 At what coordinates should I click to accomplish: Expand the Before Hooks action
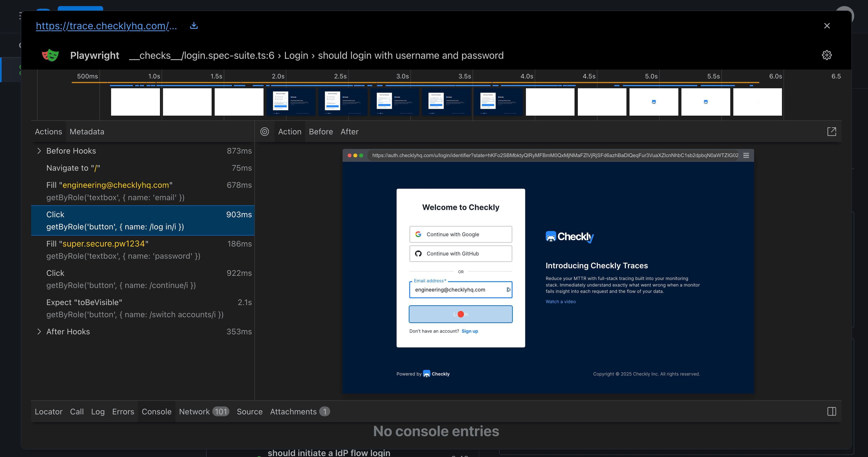(39, 151)
